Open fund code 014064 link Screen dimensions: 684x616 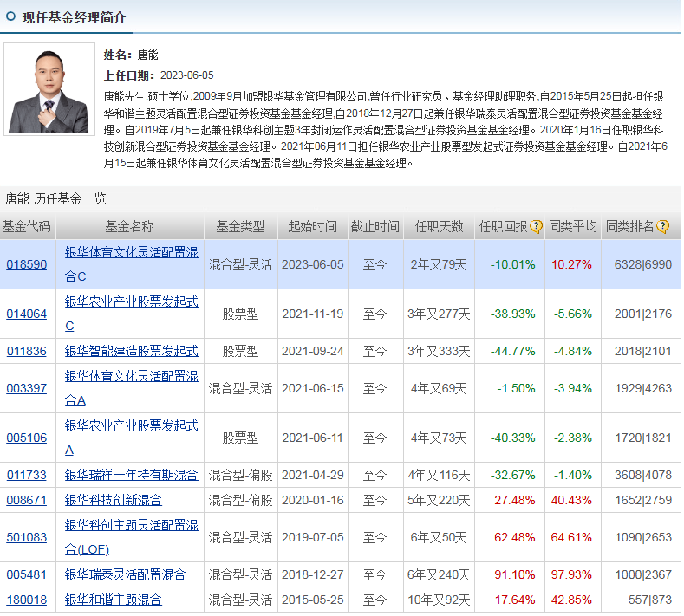(x=27, y=314)
